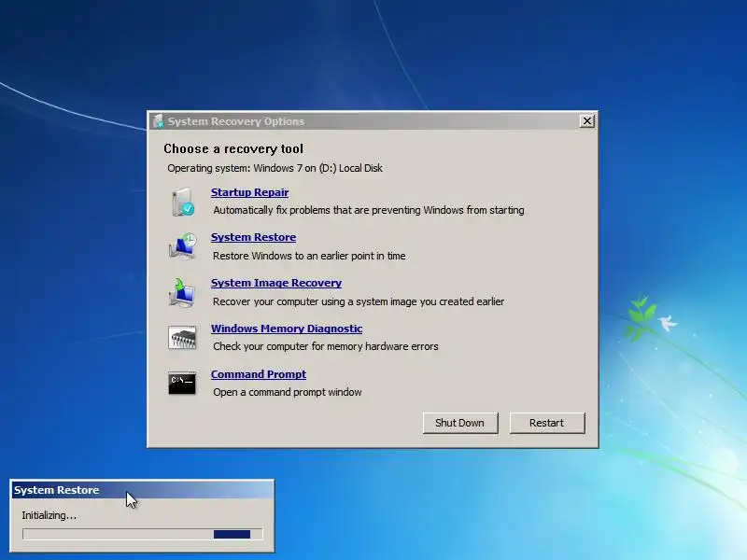Click 'Choose a recovery tool' heading
The image size is (747, 560).
click(233, 148)
